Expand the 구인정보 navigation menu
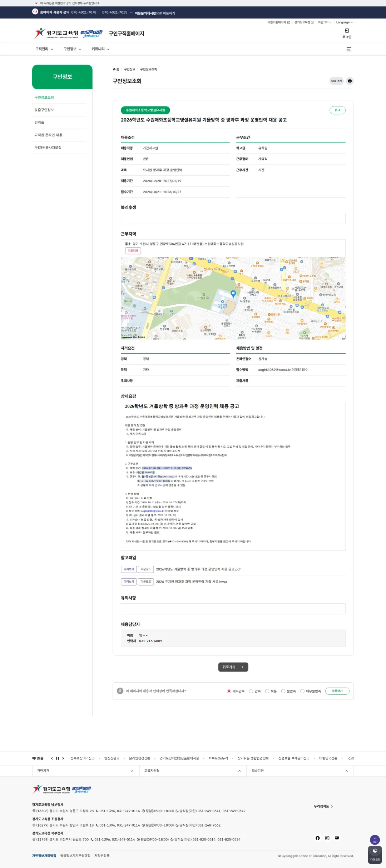This screenshot has height=868, width=386. coord(72,49)
